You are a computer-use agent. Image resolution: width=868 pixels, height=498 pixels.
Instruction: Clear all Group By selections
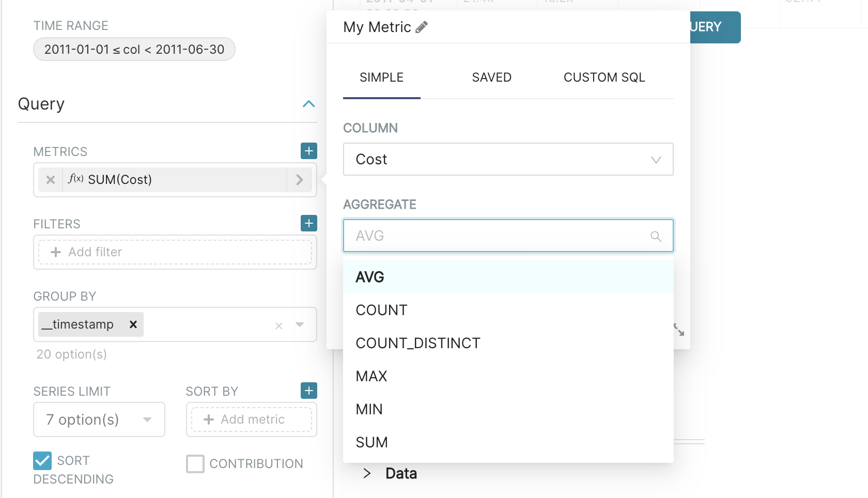[279, 325]
